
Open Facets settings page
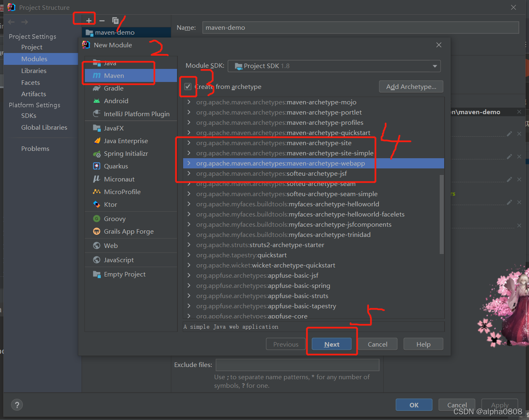point(31,82)
